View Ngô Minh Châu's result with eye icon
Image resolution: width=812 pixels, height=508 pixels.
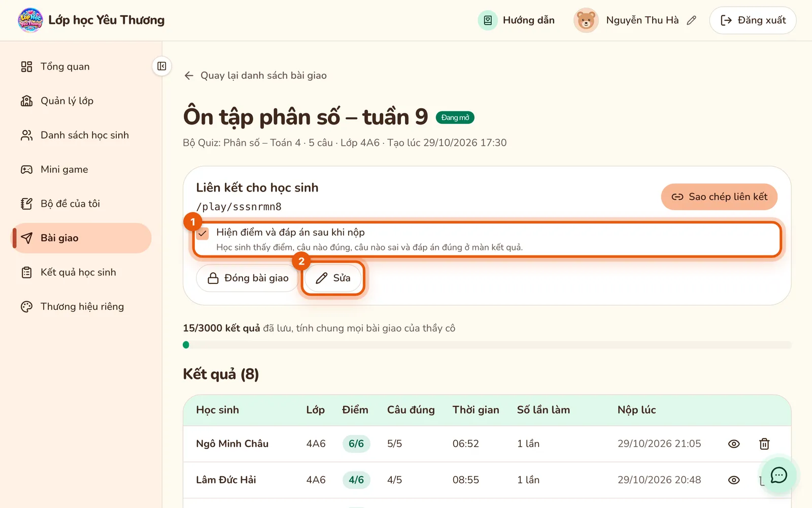pyautogui.click(x=734, y=443)
